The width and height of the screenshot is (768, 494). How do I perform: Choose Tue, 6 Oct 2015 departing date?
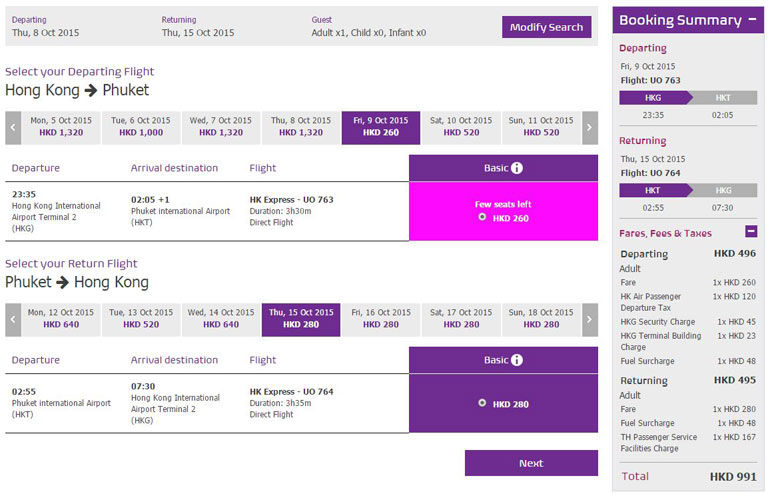[x=141, y=126]
